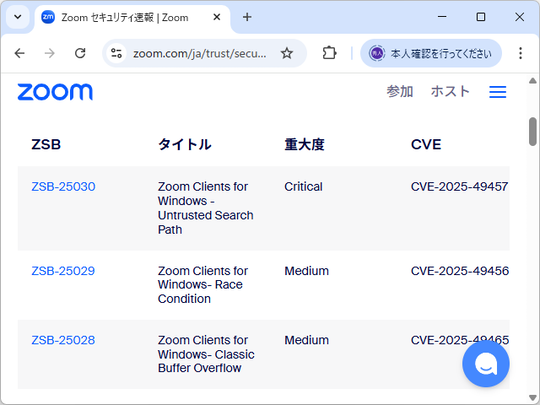This screenshot has width=540, height=405.
Task: Open the ZSB-25029 bulletin link
Action: coord(63,271)
